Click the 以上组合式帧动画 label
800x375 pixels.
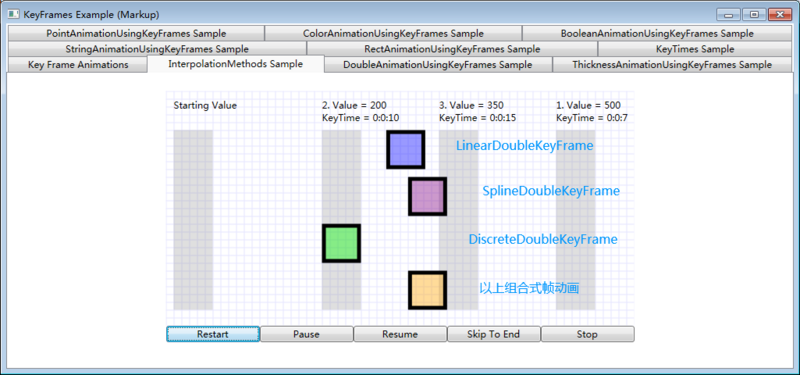(529, 288)
